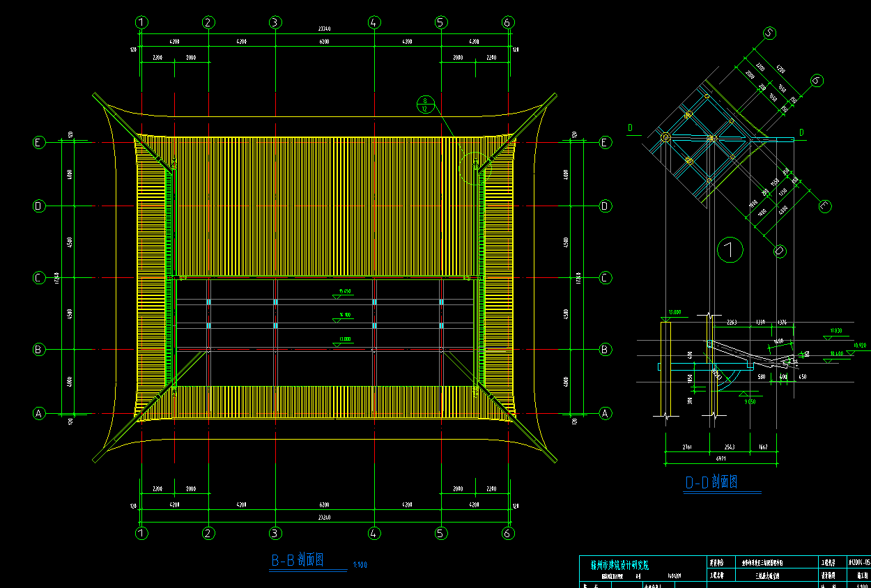Click axis bubble C left of the plan
The height and width of the screenshot is (588, 871).
click(x=40, y=278)
